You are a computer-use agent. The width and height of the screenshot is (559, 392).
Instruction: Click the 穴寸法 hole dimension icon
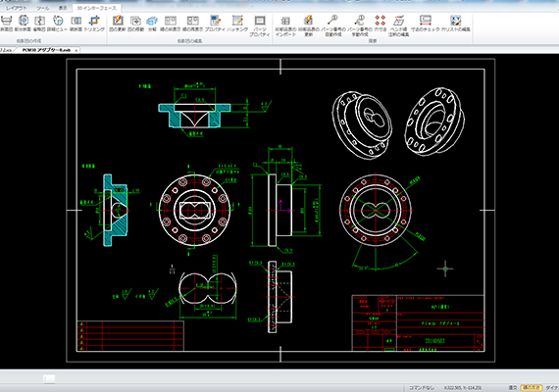point(381,24)
